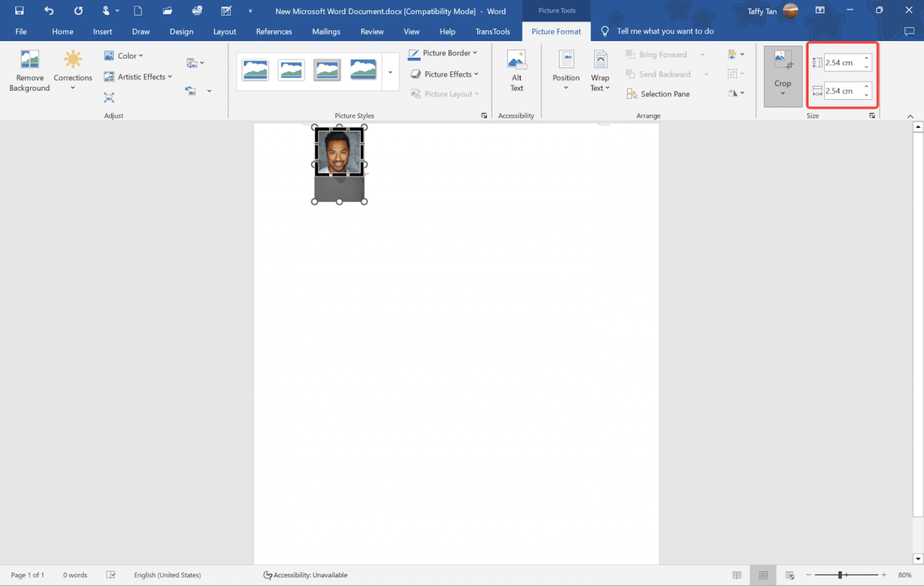
Task: Click the Position layout icon
Action: 565,61
